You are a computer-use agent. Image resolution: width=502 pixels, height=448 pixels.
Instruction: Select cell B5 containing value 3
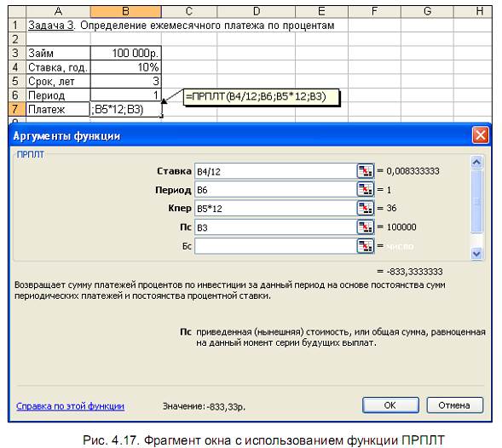(126, 81)
